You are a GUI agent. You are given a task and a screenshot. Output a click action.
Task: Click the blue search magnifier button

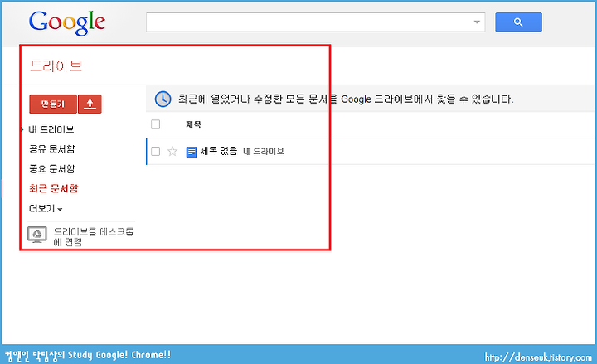(x=518, y=22)
